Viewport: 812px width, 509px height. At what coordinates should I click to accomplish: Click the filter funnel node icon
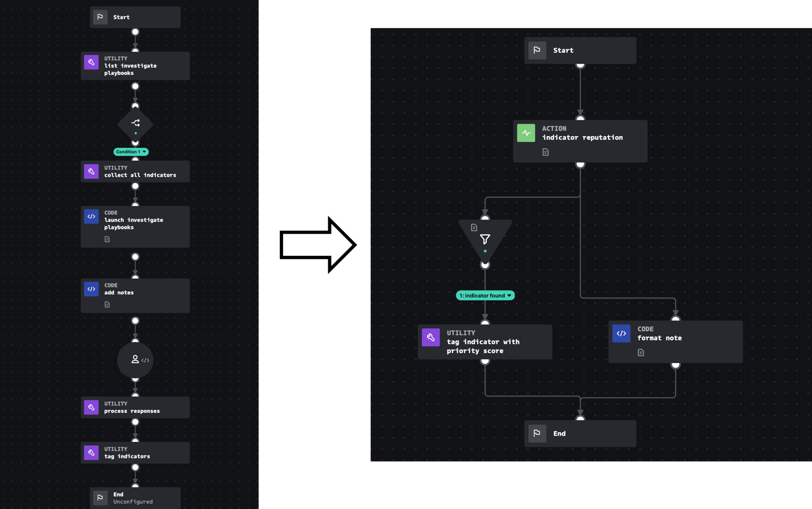coord(485,239)
